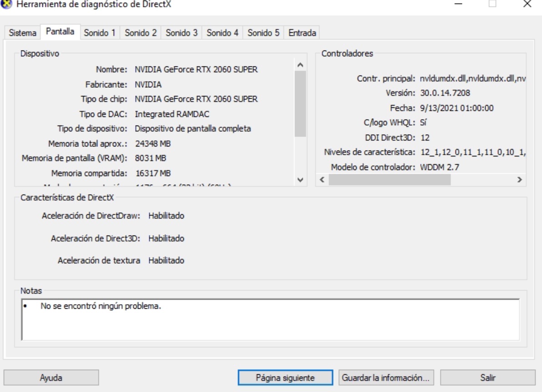This screenshot has width=542, height=392.
Task: Click Controladores scrollbar right arrow
Action: [x=520, y=180]
